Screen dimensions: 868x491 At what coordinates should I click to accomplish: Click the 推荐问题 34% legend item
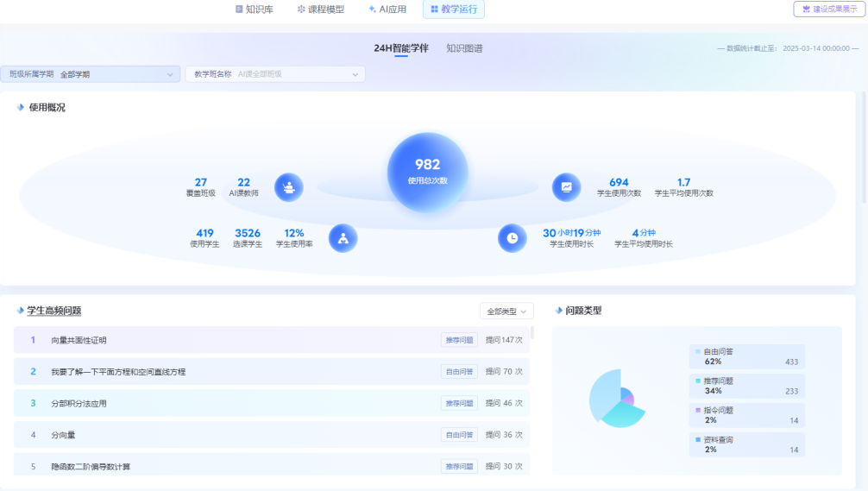(x=746, y=386)
